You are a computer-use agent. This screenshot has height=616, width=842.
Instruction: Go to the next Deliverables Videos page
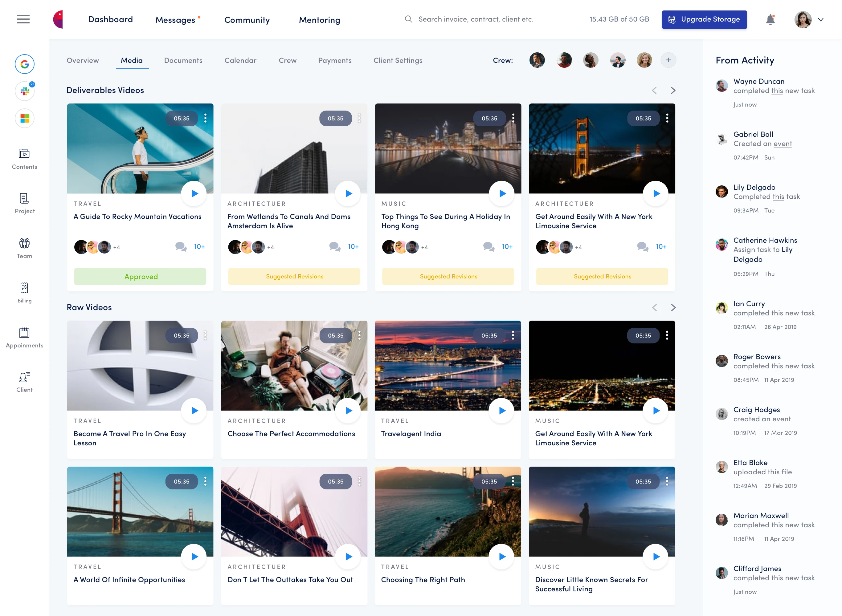click(673, 90)
